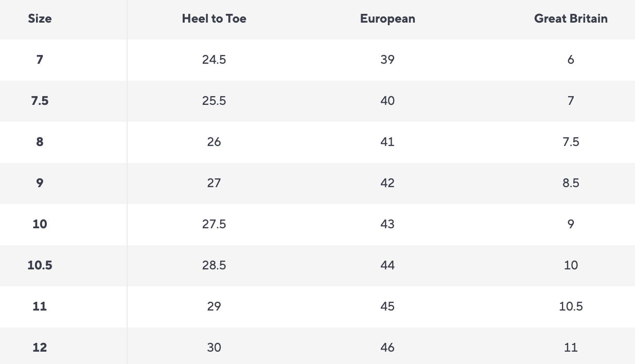Click Great Britain size 8.5 cell
635x364 pixels.
pos(571,183)
